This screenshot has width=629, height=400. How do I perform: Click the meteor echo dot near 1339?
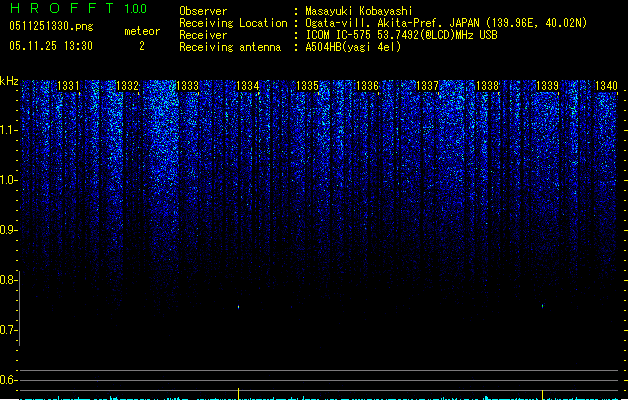(x=543, y=306)
